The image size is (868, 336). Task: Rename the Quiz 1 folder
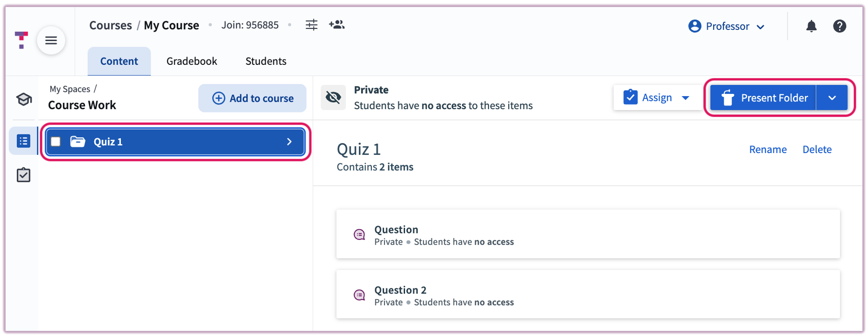(x=768, y=149)
